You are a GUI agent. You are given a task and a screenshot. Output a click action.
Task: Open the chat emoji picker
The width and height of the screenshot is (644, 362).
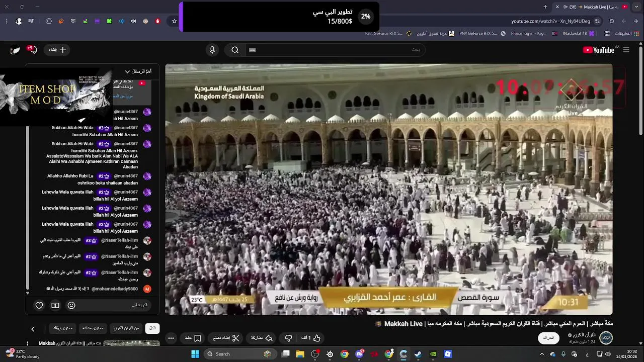click(x=71, y=305)
